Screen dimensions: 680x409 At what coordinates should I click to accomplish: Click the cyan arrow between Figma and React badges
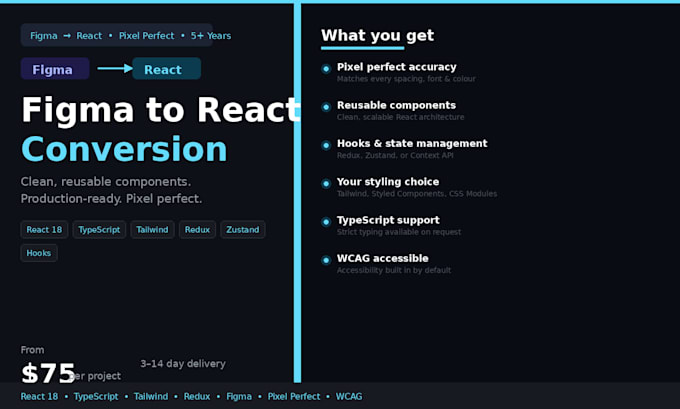pos(115,68)
